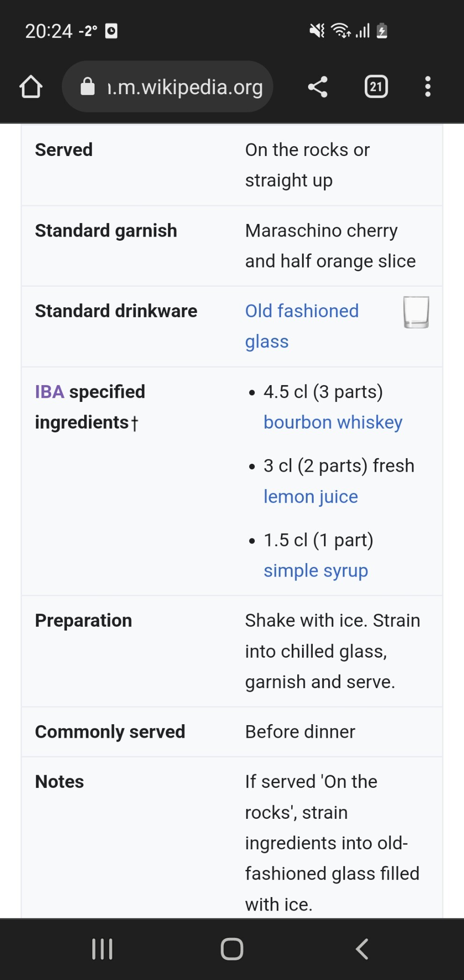The image size is (464, 980).
Task: Open the simple syrup link
Action: click(x=316, y=571)
